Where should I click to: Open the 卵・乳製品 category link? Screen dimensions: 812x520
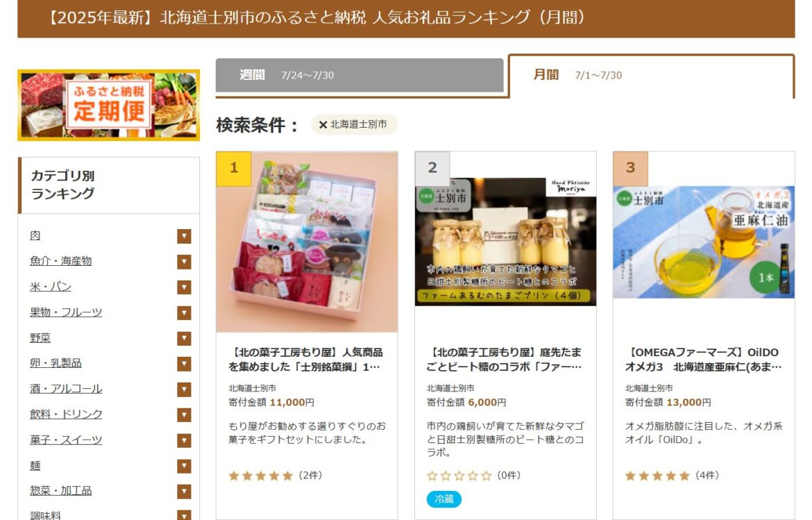pos(56,363)
